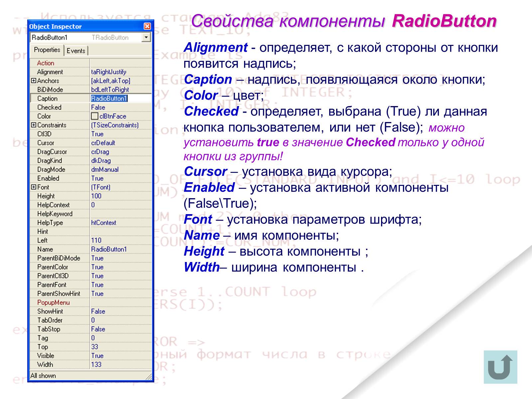This screenshot has width=532, height=399.
Task: Click the HelpType value htContext
Action: [104, 223]
